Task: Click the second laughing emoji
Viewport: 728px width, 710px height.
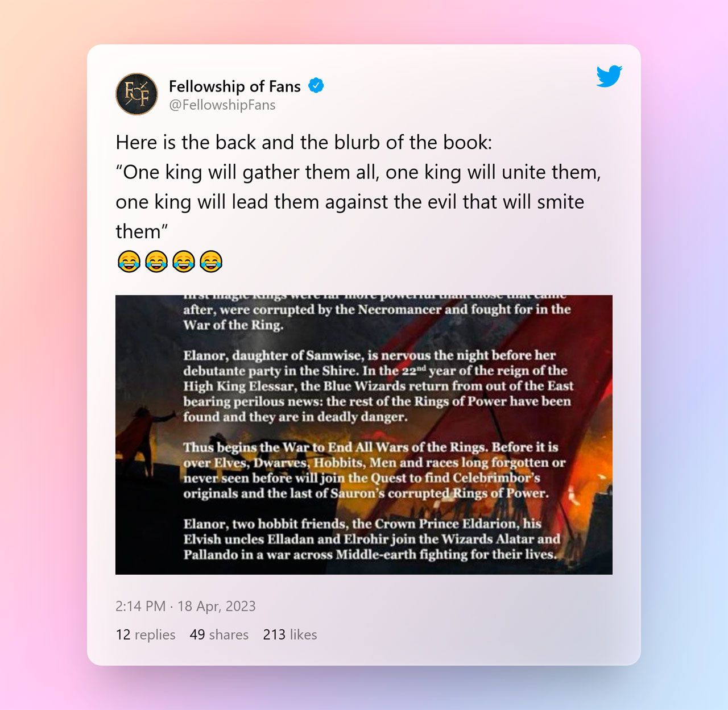Action: pos(156,261)
